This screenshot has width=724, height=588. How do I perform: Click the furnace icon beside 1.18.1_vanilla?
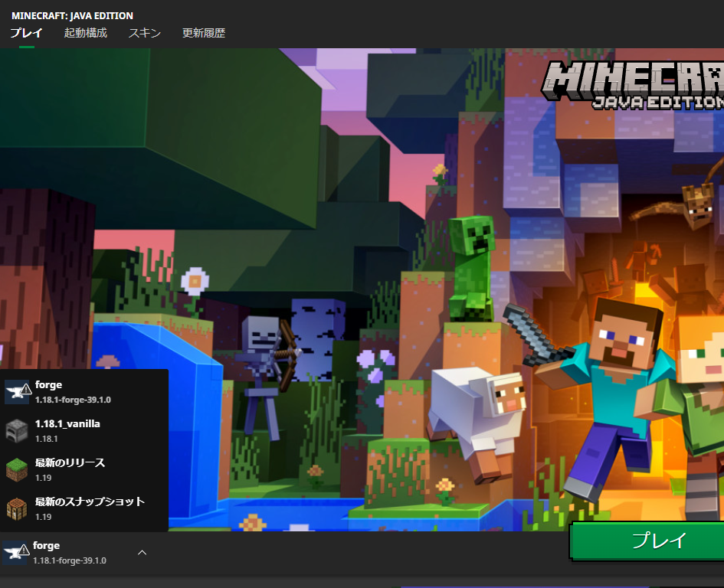18,429
